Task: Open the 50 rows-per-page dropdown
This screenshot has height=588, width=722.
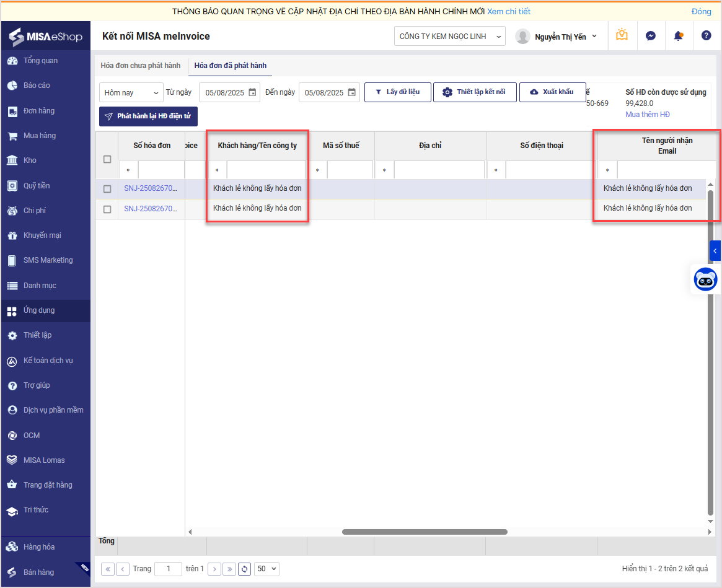Action: pyautogui.click(x=266, y=569)
